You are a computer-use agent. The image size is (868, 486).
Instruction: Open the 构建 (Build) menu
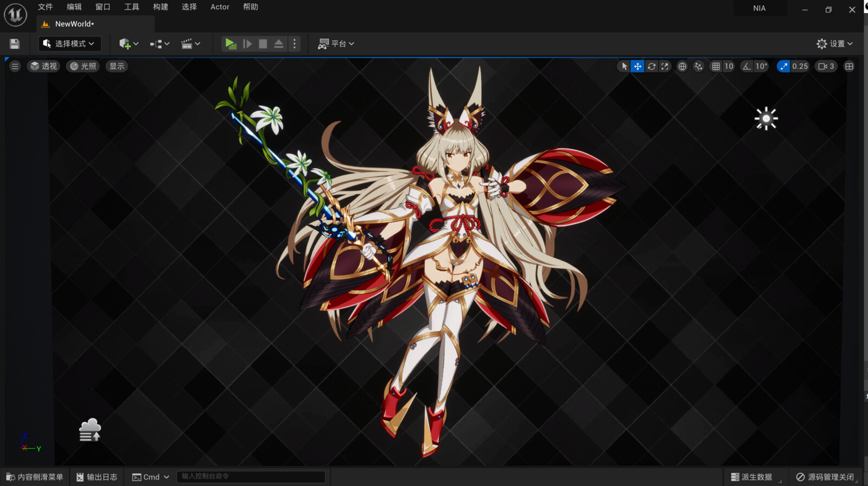[x=161, y=7]
